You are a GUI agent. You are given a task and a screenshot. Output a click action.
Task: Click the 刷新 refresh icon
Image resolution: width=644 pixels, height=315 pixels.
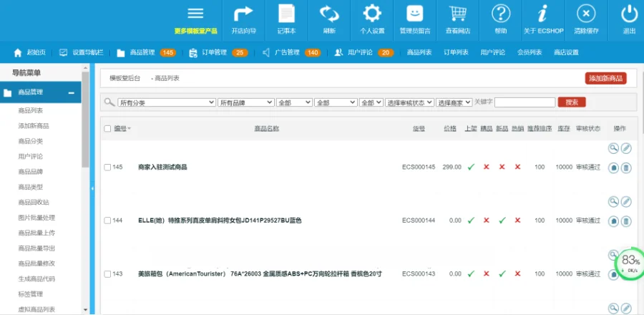pos(329,14)
